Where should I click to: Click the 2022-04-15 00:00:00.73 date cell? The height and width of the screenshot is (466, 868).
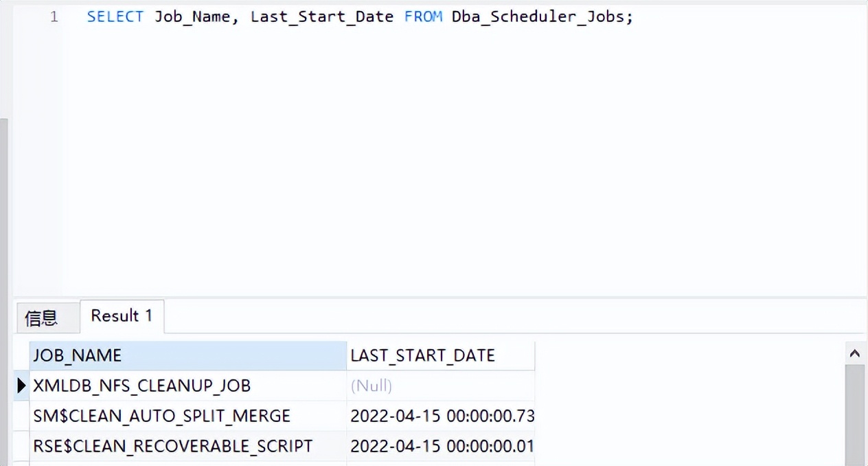[x=442, y=416]
